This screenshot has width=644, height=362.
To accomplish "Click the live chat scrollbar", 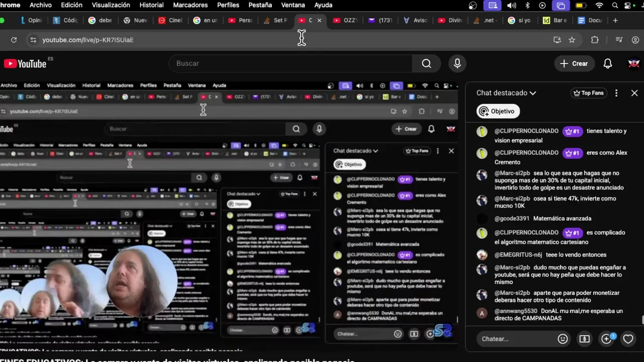I will (x=642, y=320).
